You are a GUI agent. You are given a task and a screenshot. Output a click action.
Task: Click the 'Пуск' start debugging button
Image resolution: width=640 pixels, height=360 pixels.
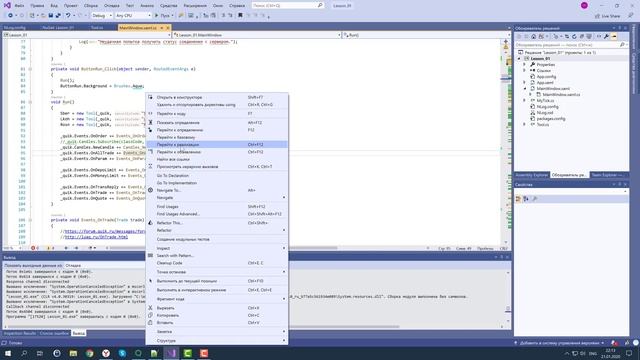tap(164, 16)
